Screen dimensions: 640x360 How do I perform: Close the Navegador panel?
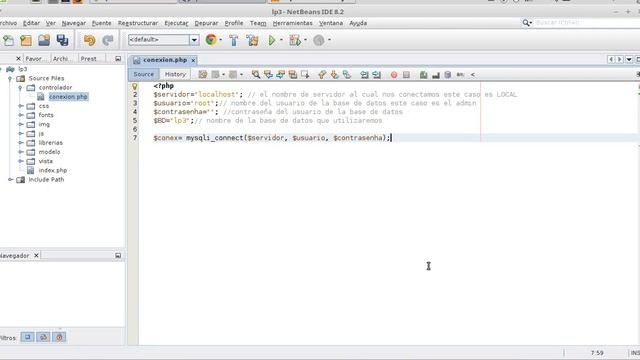click(36, 256)
